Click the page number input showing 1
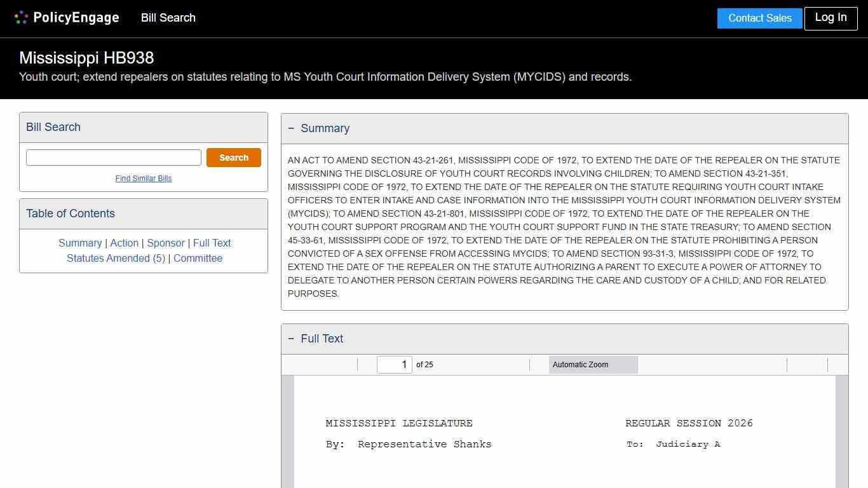The width and height of the screenshot is (868, 488). point(394,364)
